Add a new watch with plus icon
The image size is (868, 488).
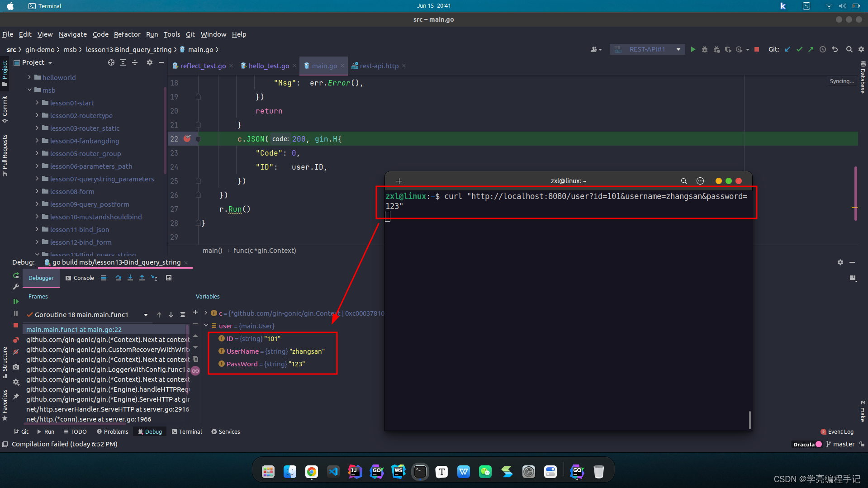(x=195, y=312)
